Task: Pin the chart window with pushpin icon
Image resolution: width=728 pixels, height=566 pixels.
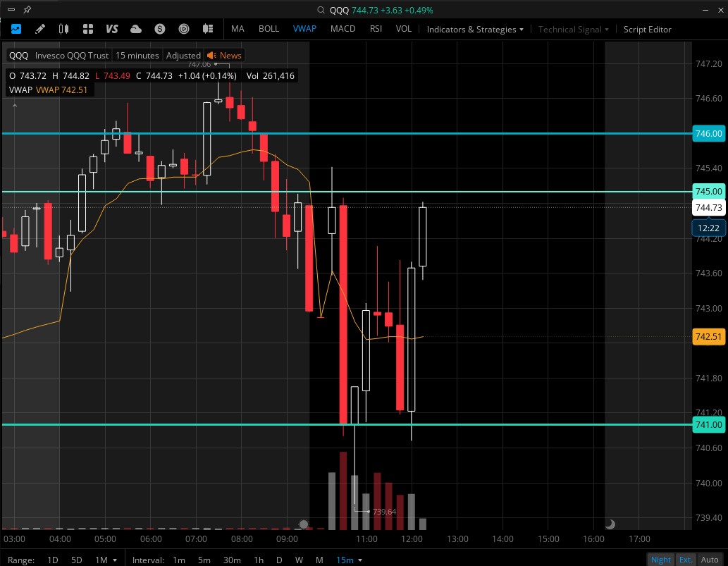Action: tap(27, 9)
